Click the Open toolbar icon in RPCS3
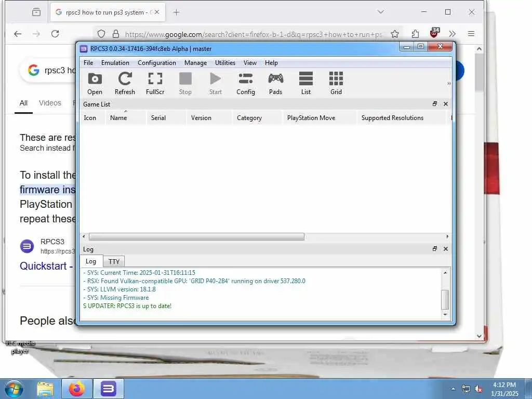Viewport: 532px width, 399px height. coord(95,84)
